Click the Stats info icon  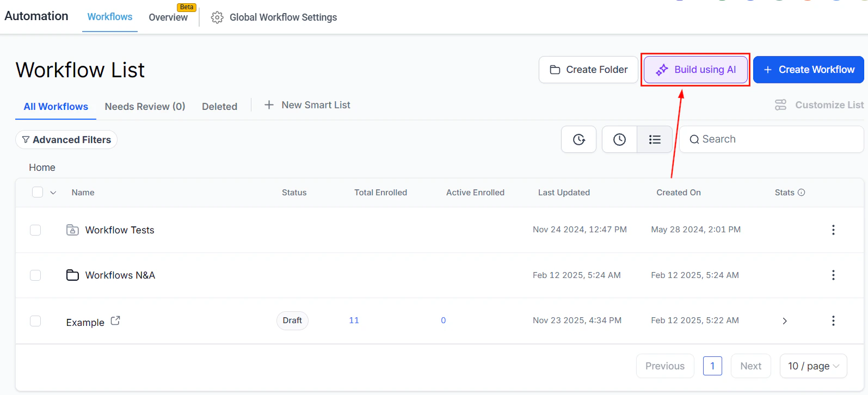coord(801,193)
